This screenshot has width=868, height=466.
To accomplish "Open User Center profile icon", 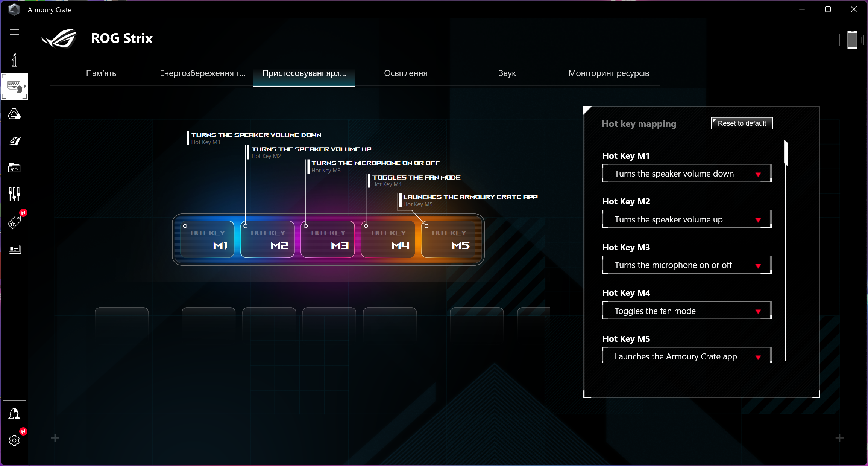I will pyautogui.click(x=14, y=414).
